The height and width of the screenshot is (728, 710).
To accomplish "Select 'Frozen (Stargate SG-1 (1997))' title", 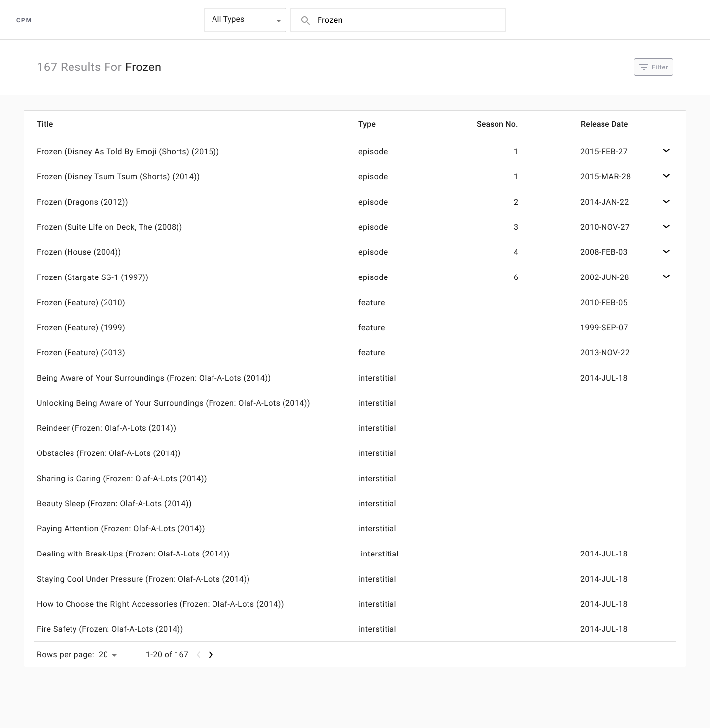I will [x=93, y=277].
